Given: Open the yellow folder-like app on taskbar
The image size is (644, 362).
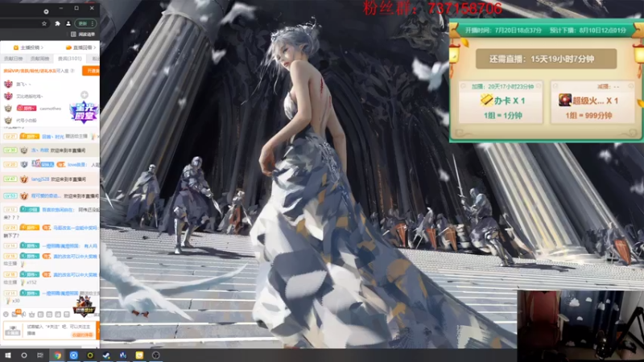Looking at the screenshot, I should point(139,356).
